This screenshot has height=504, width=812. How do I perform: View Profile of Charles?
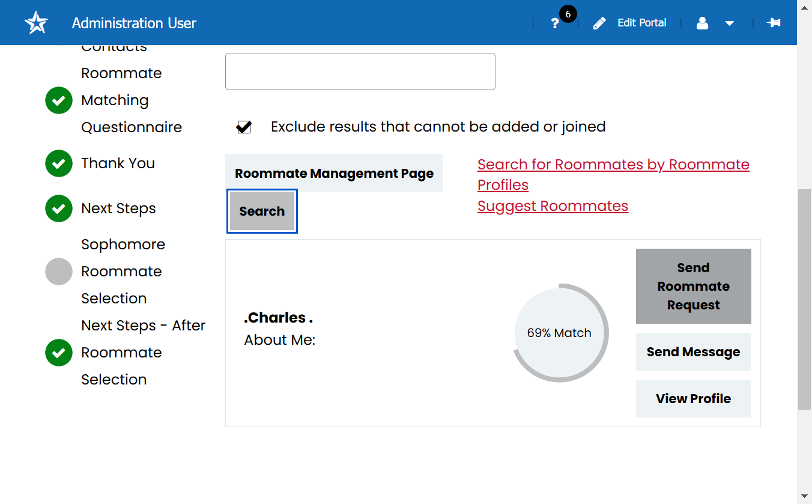(694, 398)
